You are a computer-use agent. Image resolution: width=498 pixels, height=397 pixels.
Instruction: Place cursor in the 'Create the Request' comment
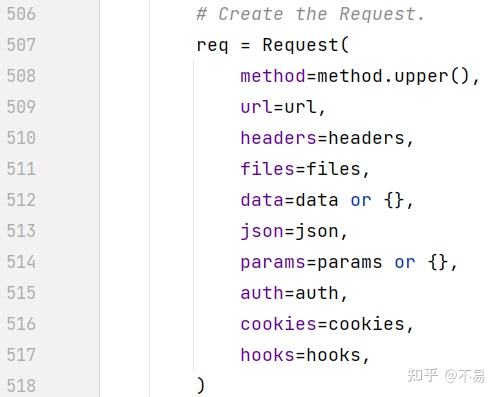(x=310, y=14)
